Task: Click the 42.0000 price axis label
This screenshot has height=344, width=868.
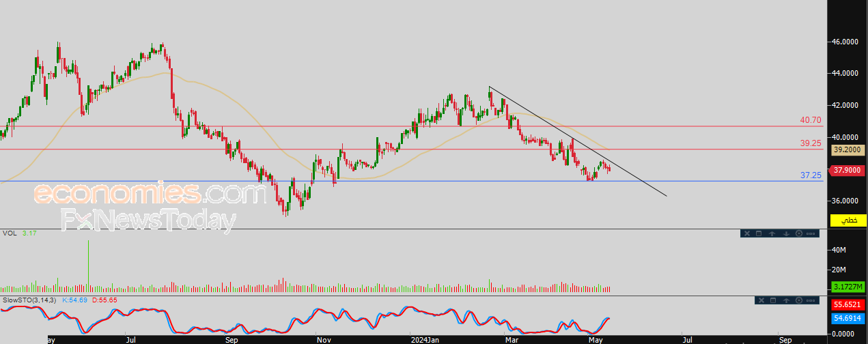Action: [x=844, y=105]
